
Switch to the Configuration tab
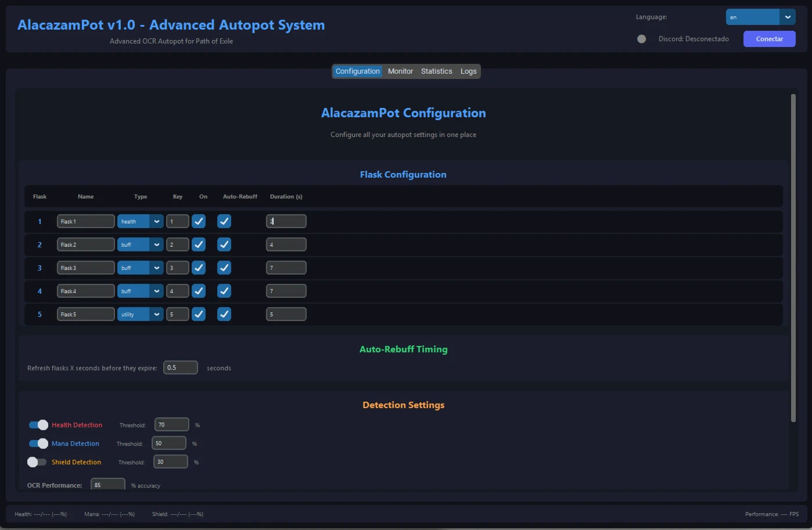pyautogui.click(x=358, y=71)
